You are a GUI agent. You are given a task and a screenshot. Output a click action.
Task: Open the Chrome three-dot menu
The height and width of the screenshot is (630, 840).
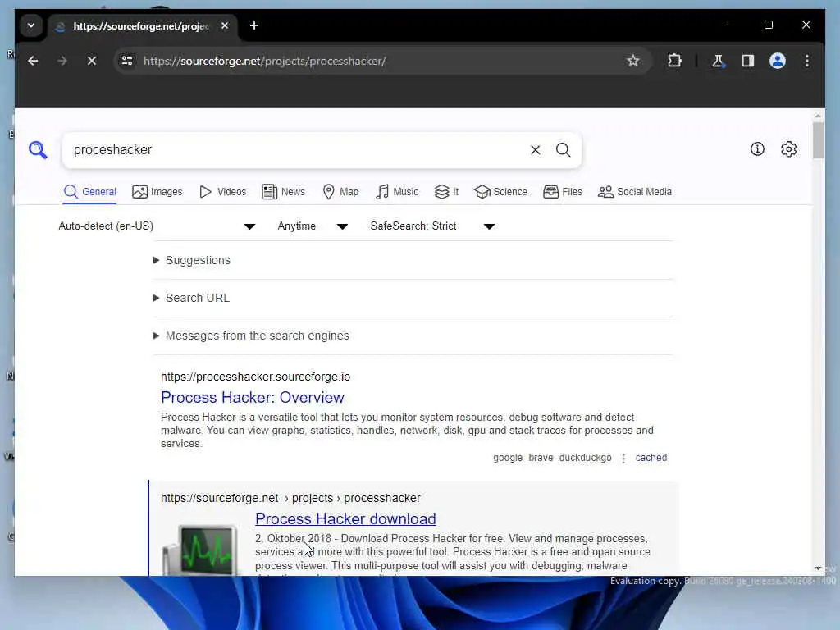pyautogui.click(x=807, y=61)
